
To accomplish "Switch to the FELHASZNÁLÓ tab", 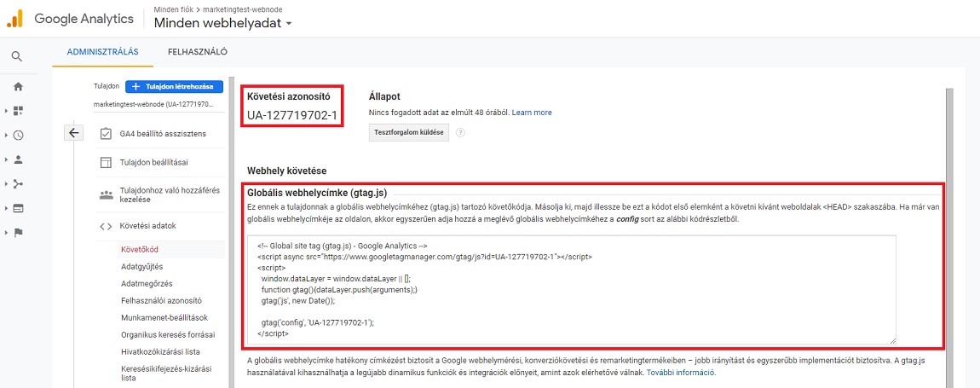I will [198, 51].
